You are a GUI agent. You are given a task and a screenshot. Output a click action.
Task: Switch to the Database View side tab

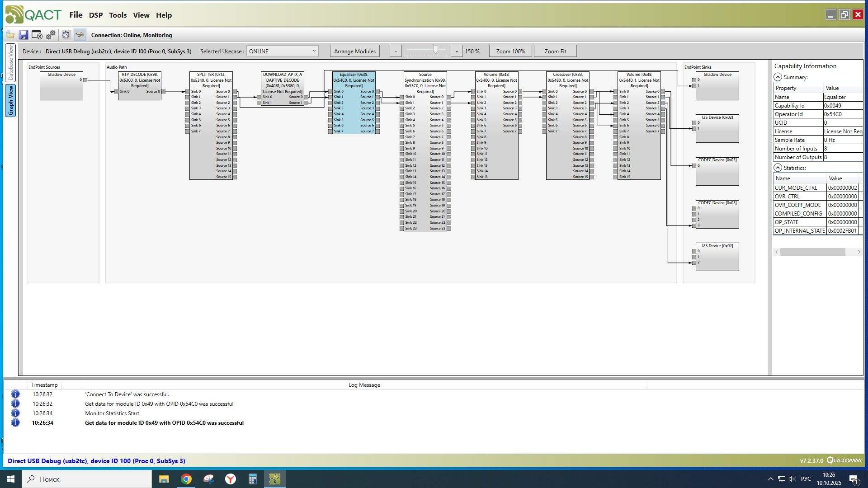pyautogui.click(x=10, y=62)
